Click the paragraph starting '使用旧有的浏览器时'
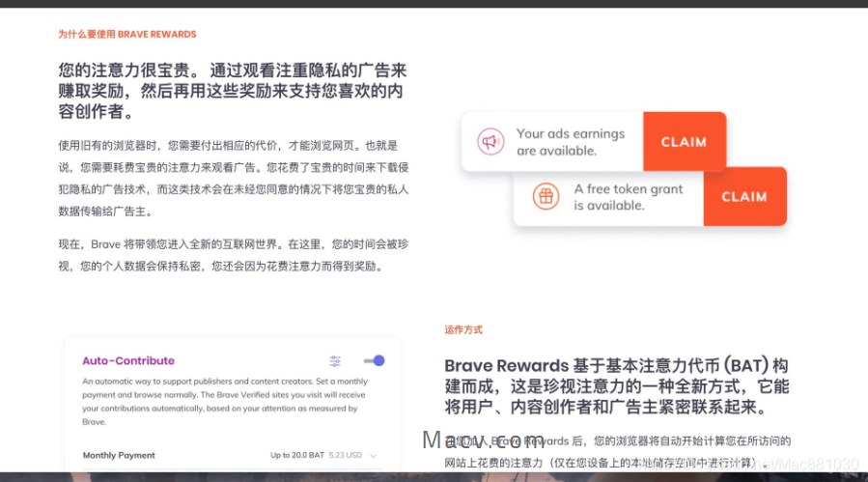The height and width of the screenshot is (482, 868). (x=234, y=179)
